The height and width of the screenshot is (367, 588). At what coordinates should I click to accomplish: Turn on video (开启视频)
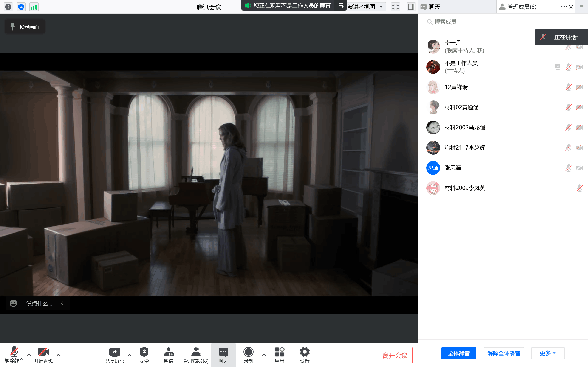(43, 352)
